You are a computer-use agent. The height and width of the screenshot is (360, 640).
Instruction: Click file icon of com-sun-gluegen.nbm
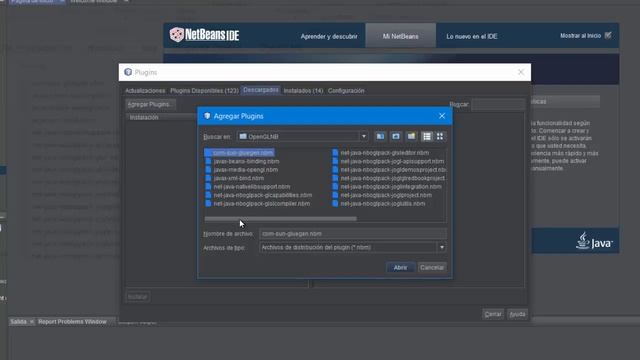(208, 153)
